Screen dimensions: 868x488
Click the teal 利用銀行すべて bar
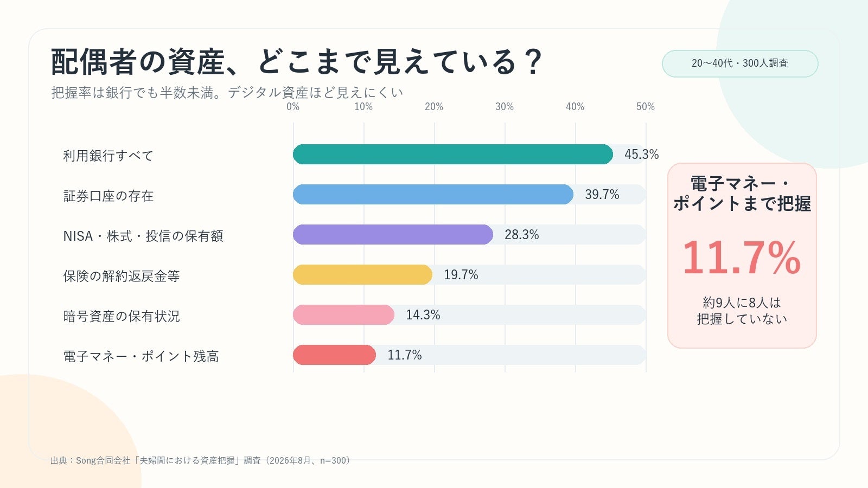pyautogui.click(x=453, y=155)
